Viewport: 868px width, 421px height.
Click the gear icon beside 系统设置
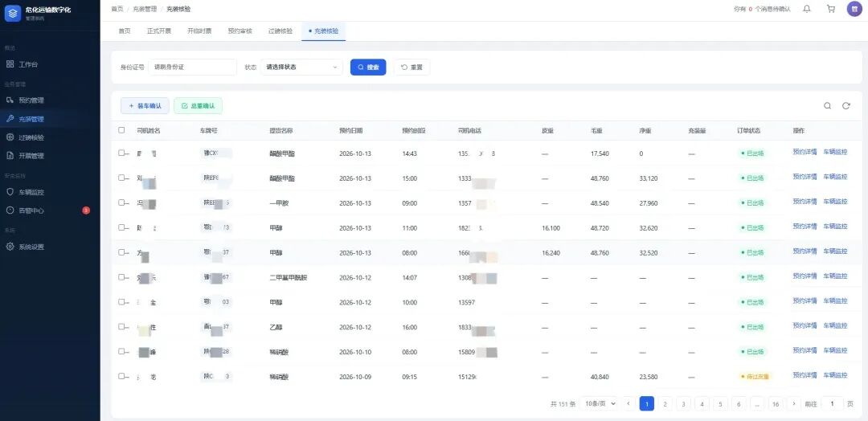pos(10,247)
